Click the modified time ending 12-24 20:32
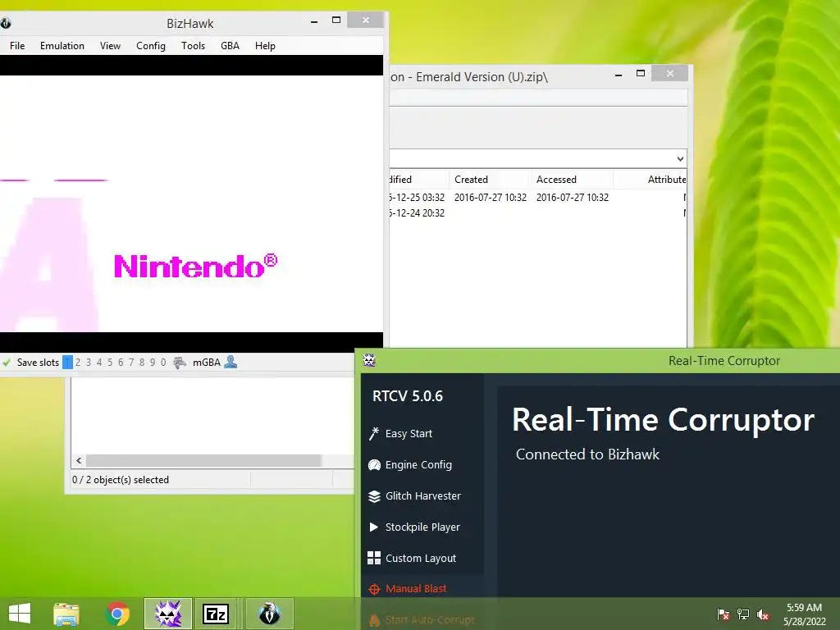Screen dimensions: 840x630 point(417,212)
